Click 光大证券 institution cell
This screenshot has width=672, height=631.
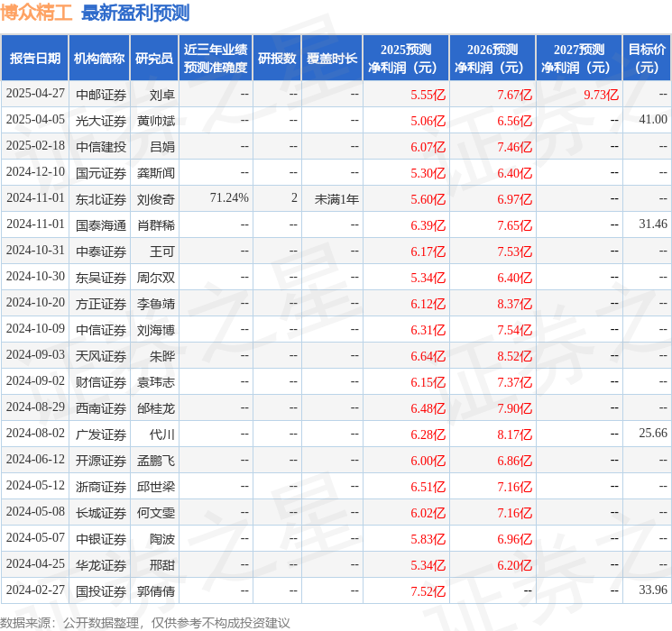click(x=101, y=121)
